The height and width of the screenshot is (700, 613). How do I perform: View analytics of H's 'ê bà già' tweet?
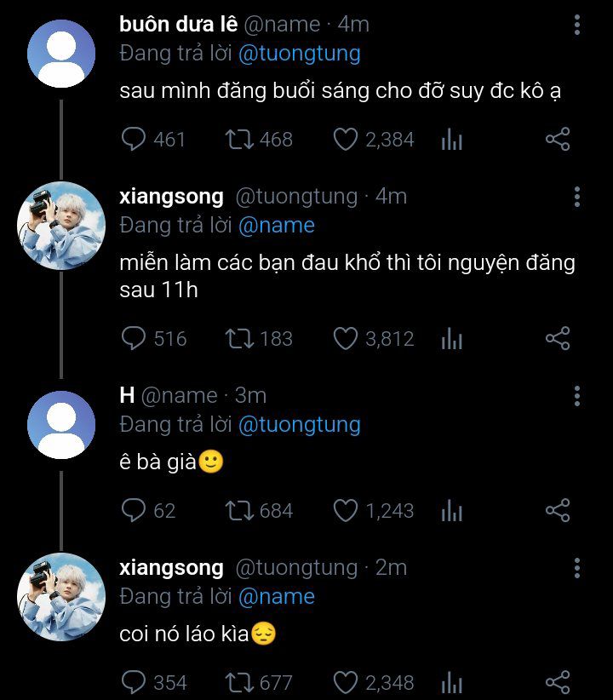click(x=451, y=511)
